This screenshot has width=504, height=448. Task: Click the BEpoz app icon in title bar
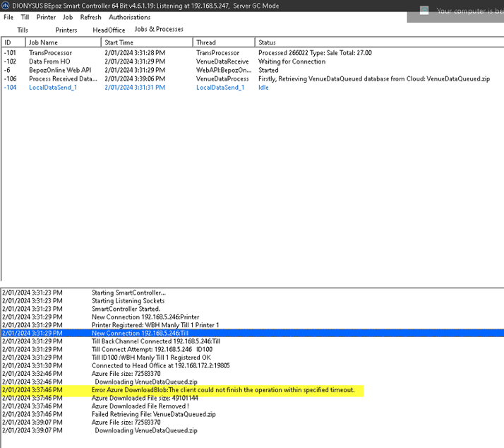6,6
